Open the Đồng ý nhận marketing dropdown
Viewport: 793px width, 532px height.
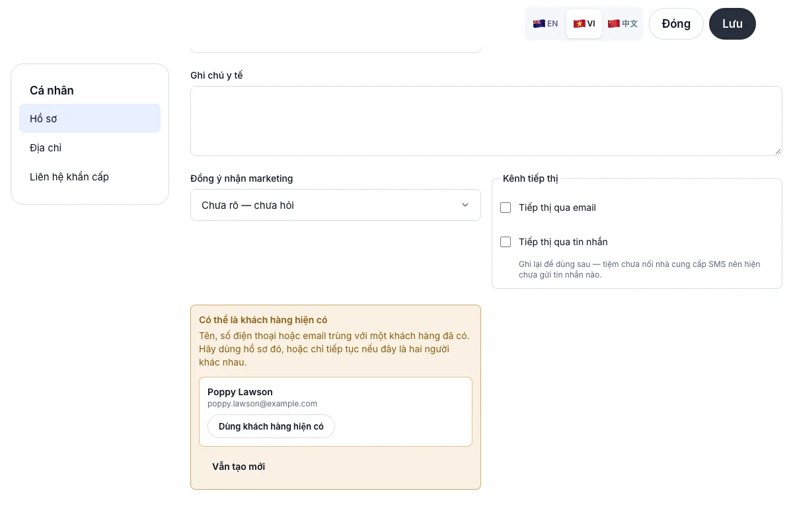[336, 205]
